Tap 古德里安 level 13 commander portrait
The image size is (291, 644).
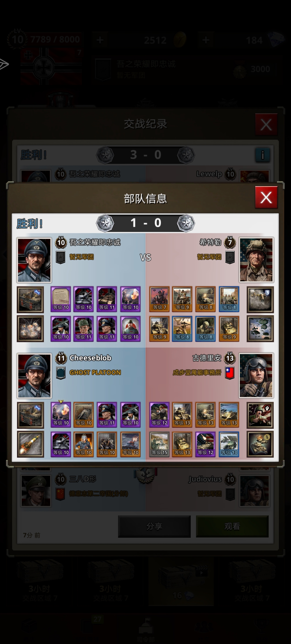256,376
